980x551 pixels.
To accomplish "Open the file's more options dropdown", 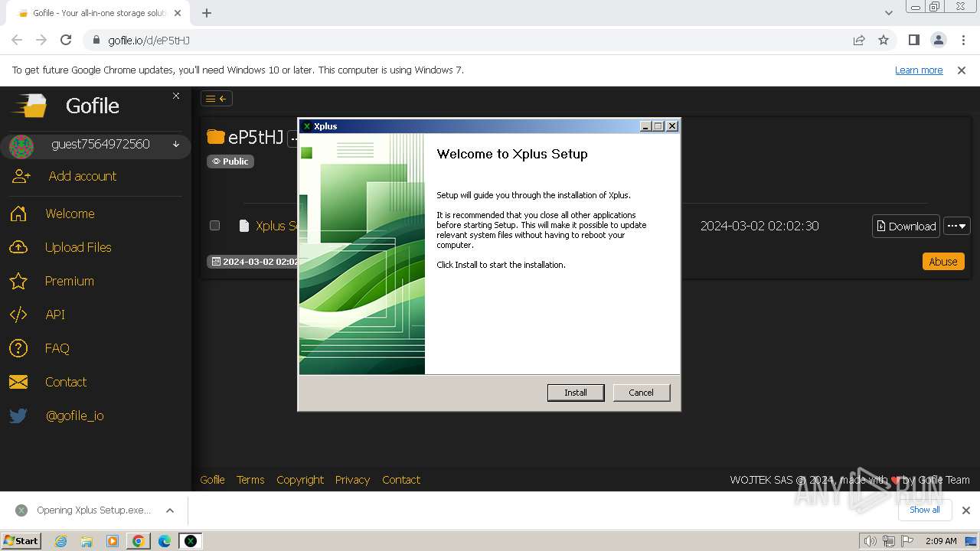I will point(957,226).
